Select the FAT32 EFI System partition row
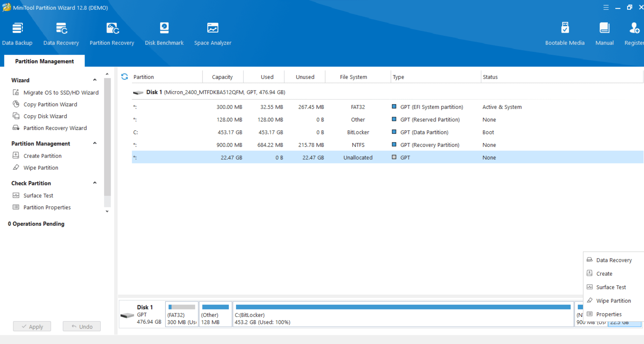Viewport: 644px width, 344px height. 387,107
